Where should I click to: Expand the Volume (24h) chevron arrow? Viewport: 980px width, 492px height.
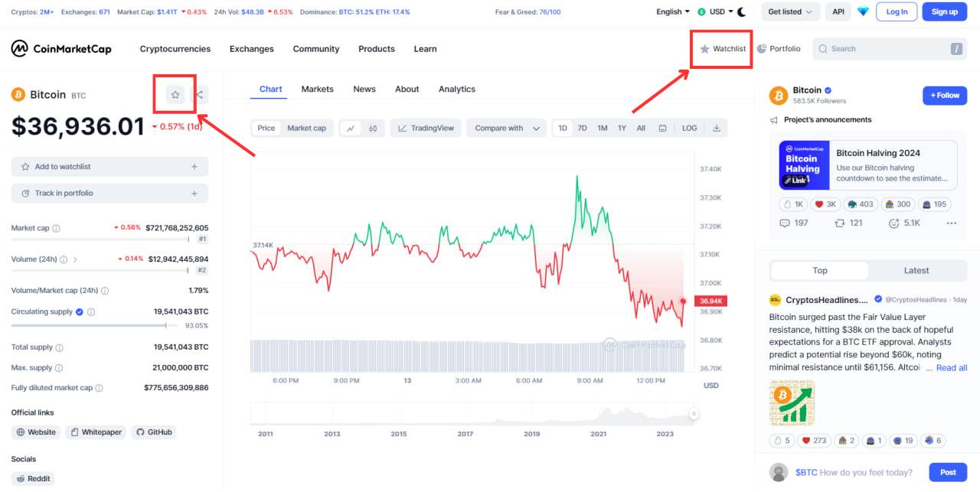click(x=75, y=259)
